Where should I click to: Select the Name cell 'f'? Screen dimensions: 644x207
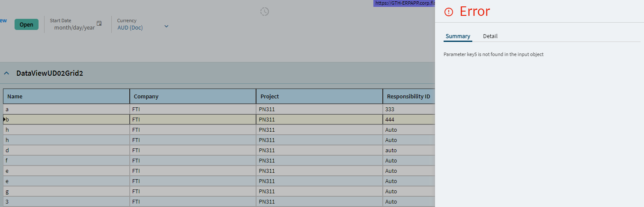click(x=66, y=160)
